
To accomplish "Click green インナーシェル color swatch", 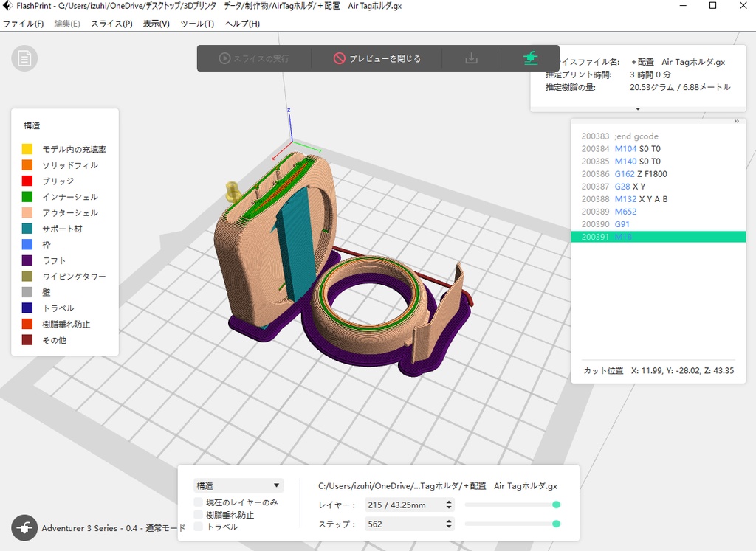I will pyautogui.click(x=27, y=196).
